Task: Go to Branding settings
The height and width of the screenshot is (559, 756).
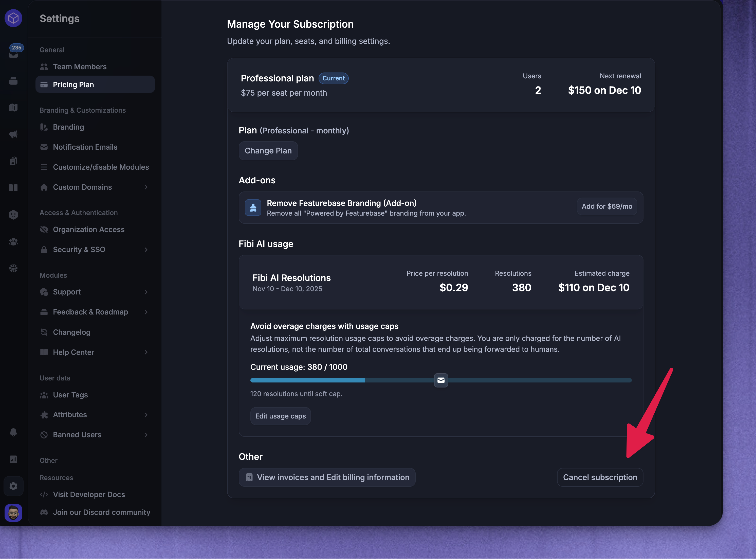Action: click(x=95, y=127)
